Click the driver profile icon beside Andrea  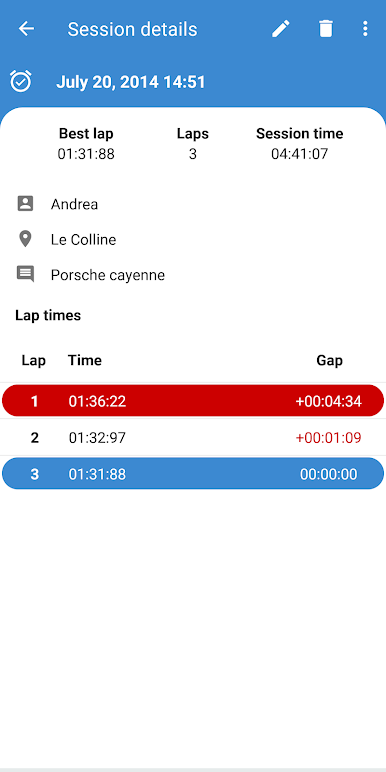tap(25, 203)
